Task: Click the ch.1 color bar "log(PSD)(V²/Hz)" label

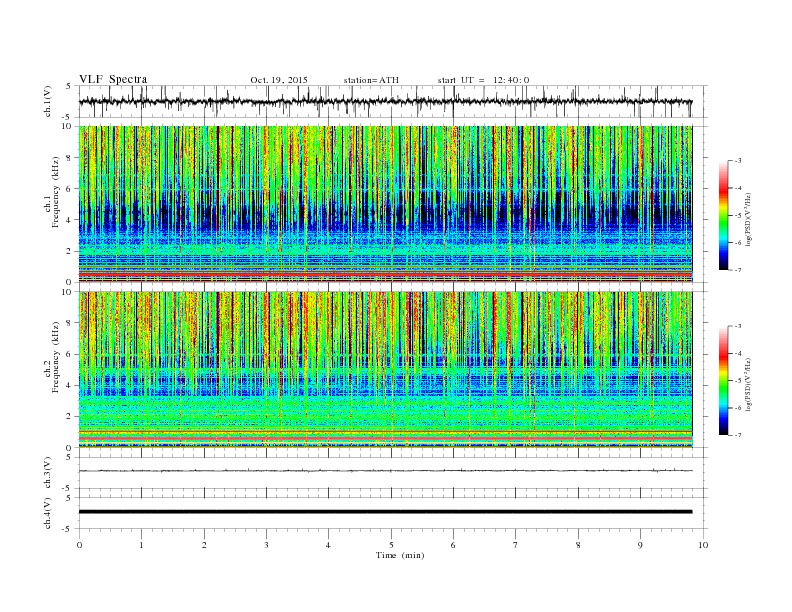Action: pyautogui.click(x=748, y=218)
